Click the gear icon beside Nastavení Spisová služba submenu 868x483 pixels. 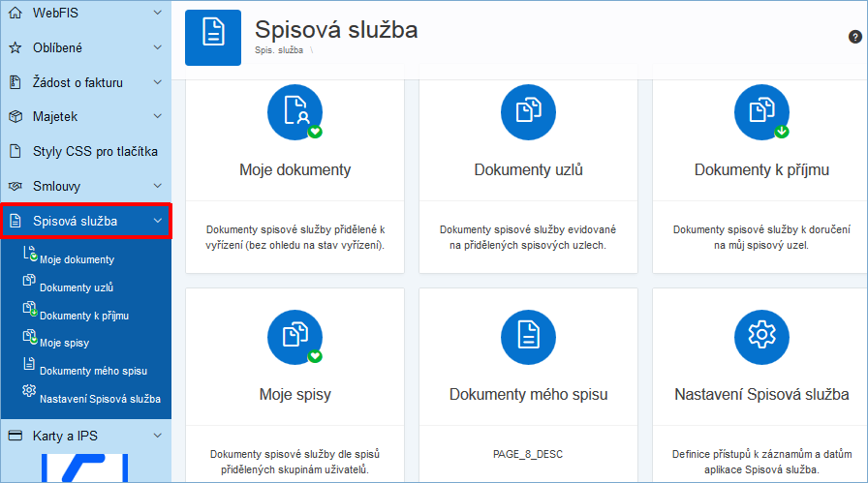pyautogui.click(x=29, y=390)
